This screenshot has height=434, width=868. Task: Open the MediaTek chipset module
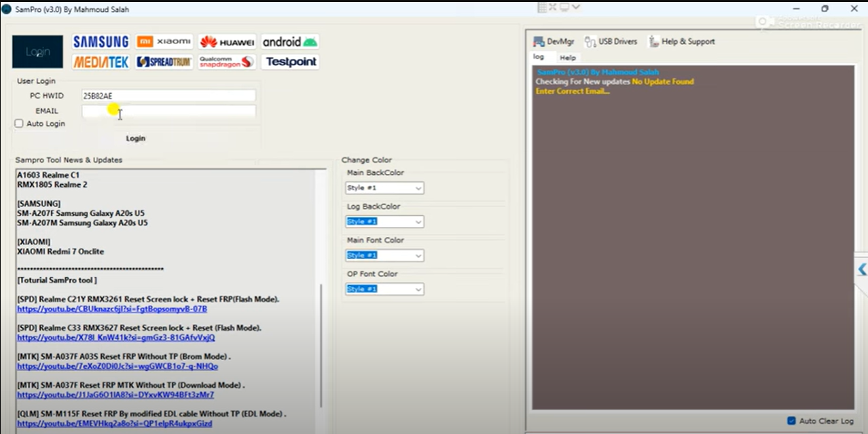pyautogui.click(x=101, y=62)
